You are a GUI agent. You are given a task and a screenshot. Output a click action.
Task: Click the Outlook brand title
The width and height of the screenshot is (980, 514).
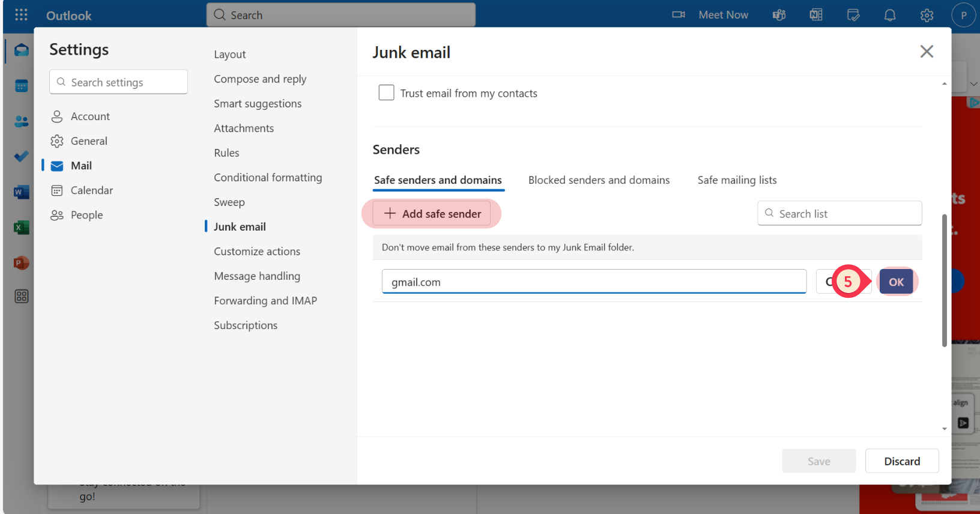[x=68, y=16]
